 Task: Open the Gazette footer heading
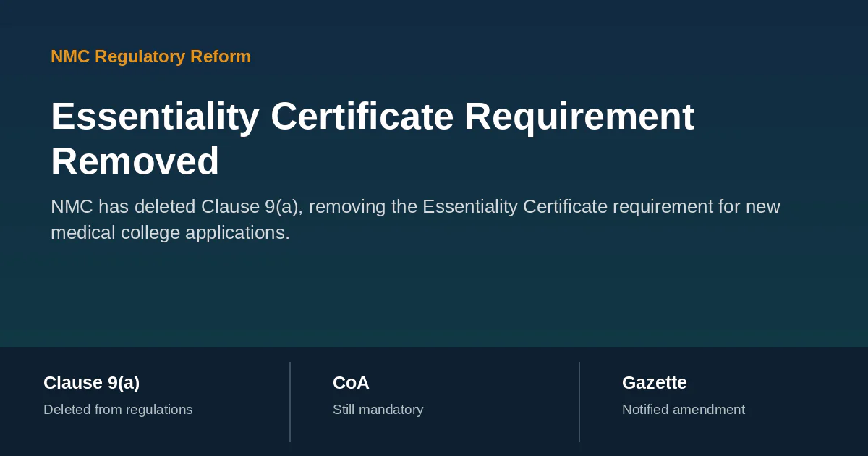click(655, 383)
